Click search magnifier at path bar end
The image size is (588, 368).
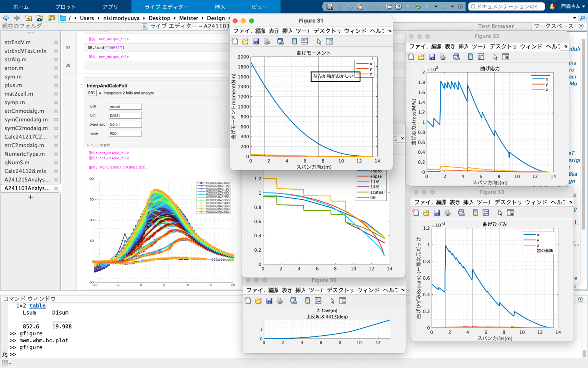pos(583,18)
